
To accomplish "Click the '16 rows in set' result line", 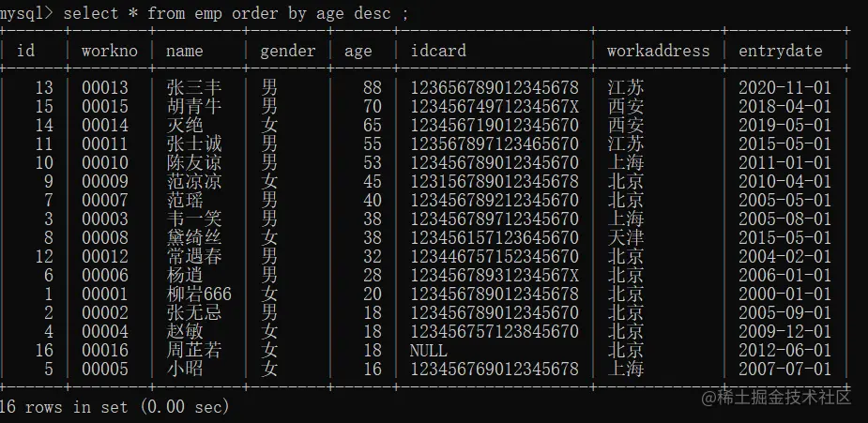I will coord(114,407).
